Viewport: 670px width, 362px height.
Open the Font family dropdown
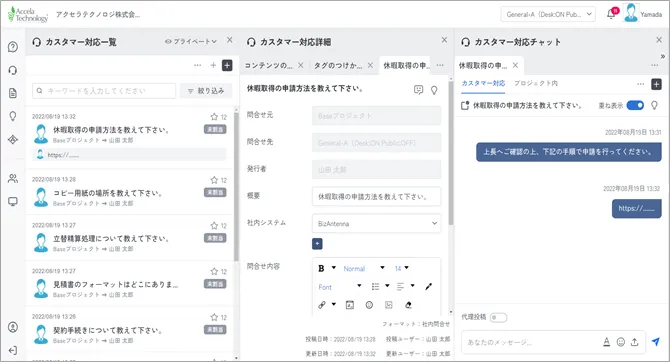340,287
